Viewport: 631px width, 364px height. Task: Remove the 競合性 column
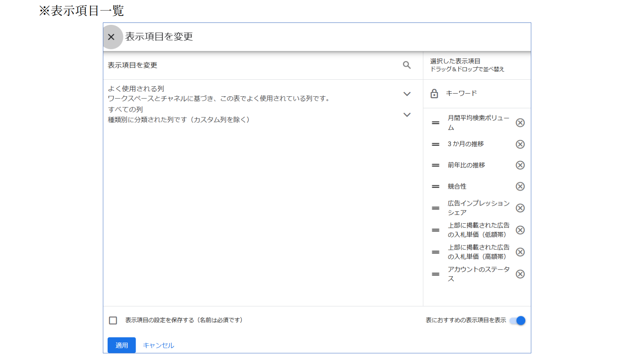pyautogui.click(x=520, y=186)
